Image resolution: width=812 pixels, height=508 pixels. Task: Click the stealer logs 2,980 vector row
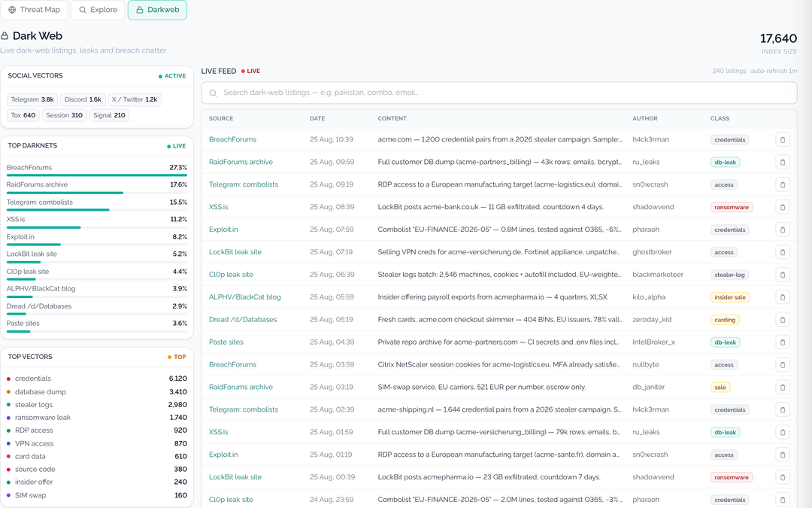97,405
